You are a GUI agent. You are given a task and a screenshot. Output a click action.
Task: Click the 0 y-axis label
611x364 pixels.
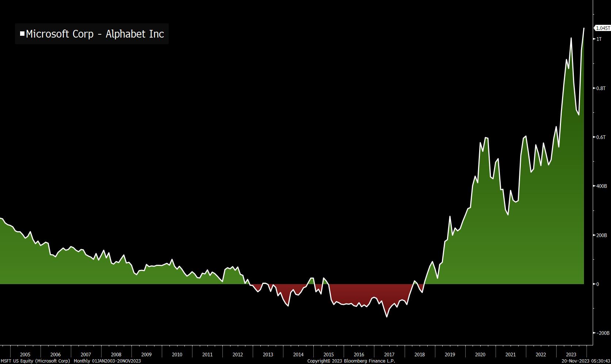[x=598, y=284]
